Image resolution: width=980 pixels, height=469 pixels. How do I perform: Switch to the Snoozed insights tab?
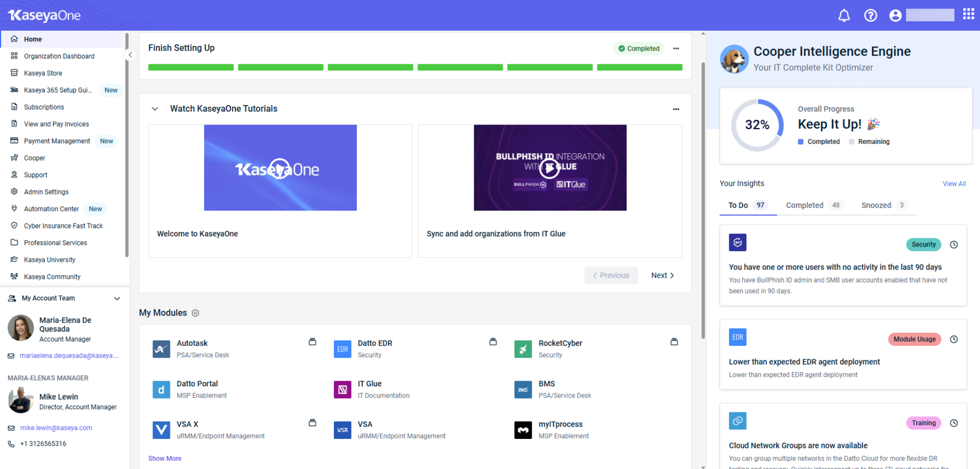(884, 205)
